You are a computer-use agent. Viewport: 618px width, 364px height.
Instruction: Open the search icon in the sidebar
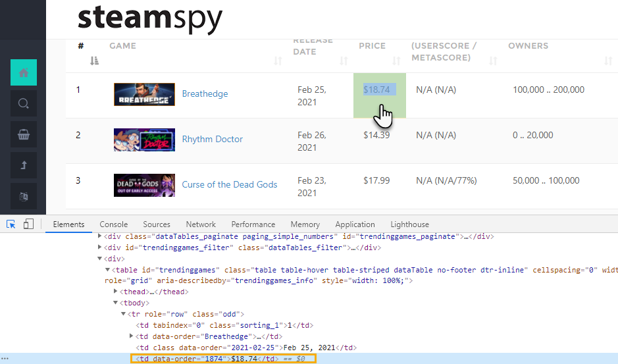pyautogui.click(x=24, y=103)
